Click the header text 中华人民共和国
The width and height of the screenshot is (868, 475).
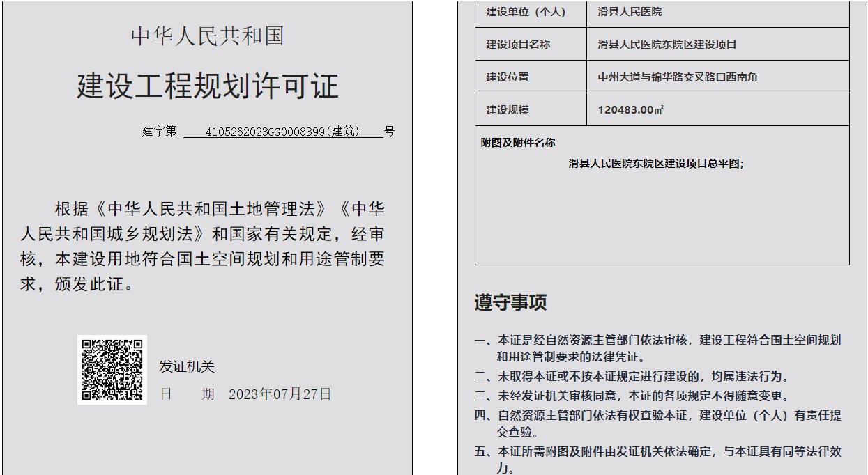(x=208, y=36)
